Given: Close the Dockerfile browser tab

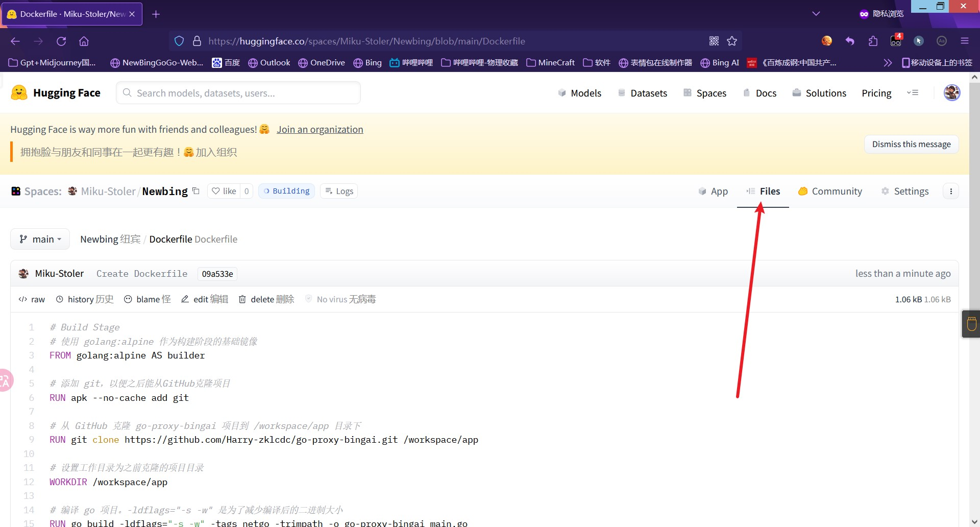Looking at the screenshot, I should (132, 14).
